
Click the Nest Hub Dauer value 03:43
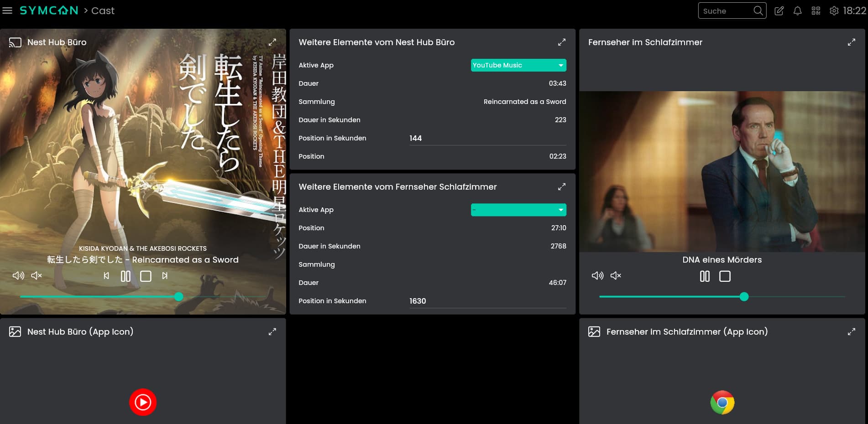(558, 83)
